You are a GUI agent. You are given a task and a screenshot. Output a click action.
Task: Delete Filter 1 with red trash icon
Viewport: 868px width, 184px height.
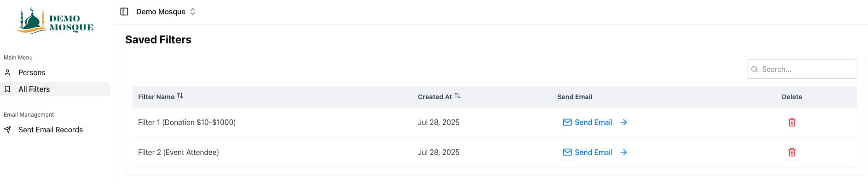click(x=792, y=122)
